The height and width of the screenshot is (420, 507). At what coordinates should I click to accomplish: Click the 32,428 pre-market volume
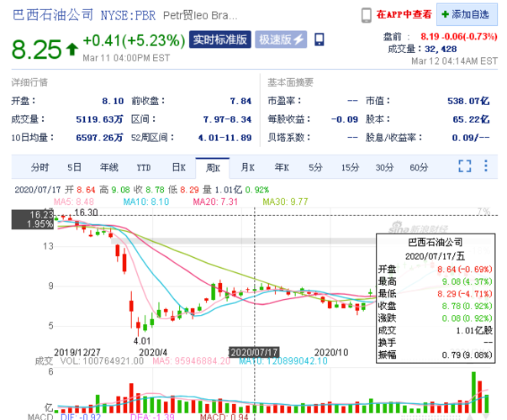[441, 49]
